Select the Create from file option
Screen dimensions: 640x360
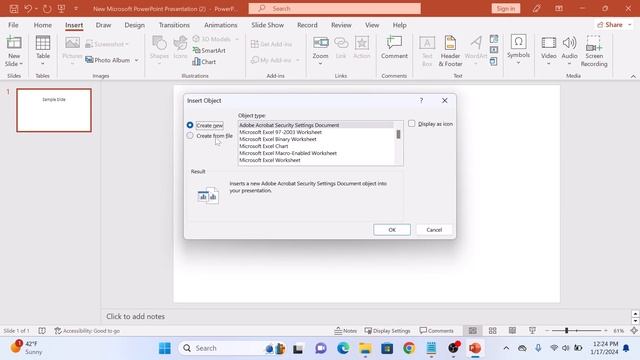[x=210, y=136]
